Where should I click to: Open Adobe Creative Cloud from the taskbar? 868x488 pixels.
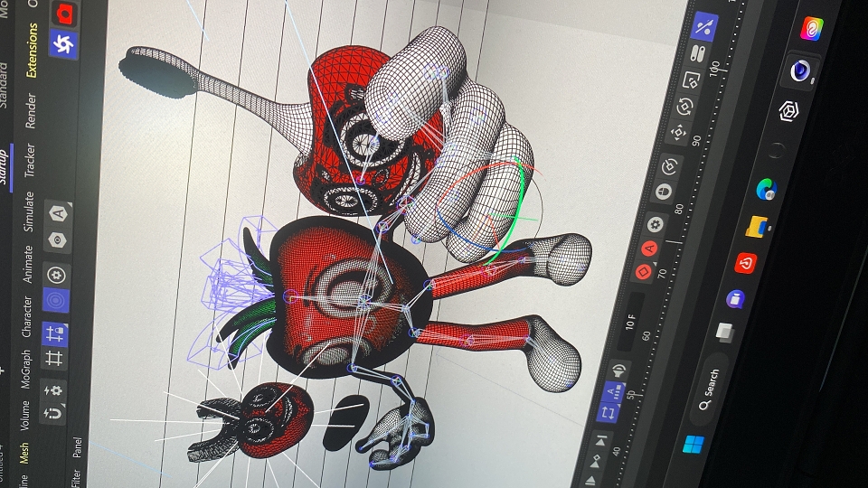pos(812,28)
